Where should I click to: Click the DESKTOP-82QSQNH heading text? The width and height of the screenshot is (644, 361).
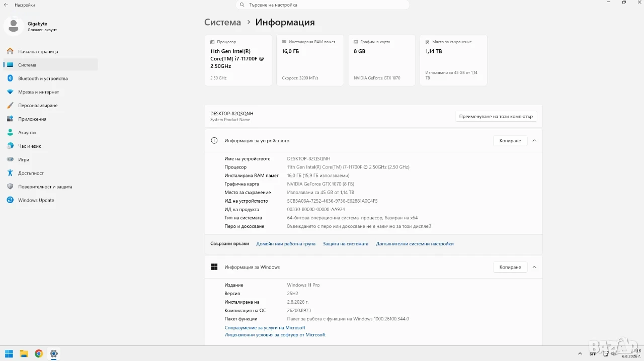coord(232,114)
